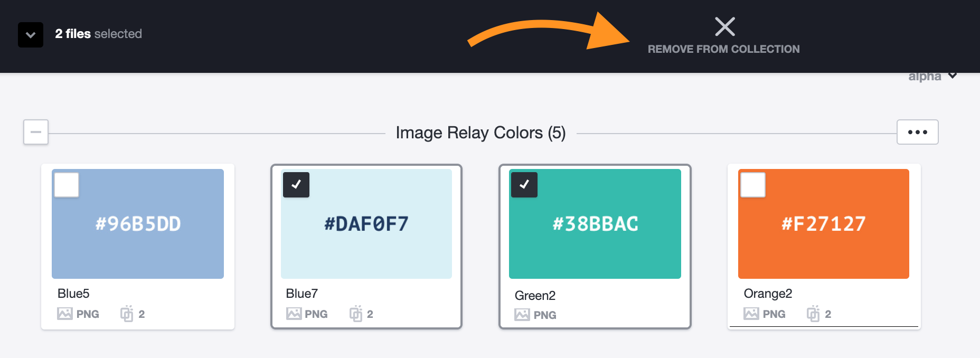Screen dimensions: 980x358
Task: Open the #96B5DD Blue5 thumbnail
Action: coord(138,224)
